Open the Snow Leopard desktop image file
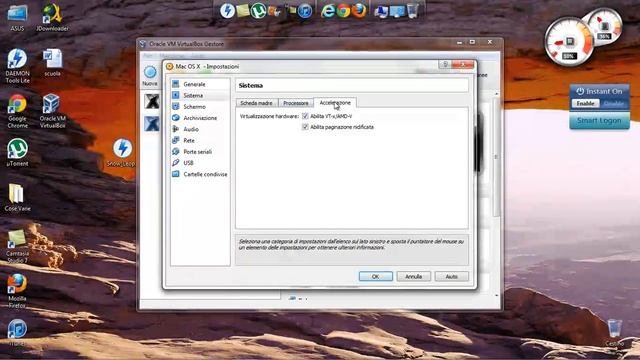Image resolution: width=640 pixels, height=360 pixels. pos(122,152)
